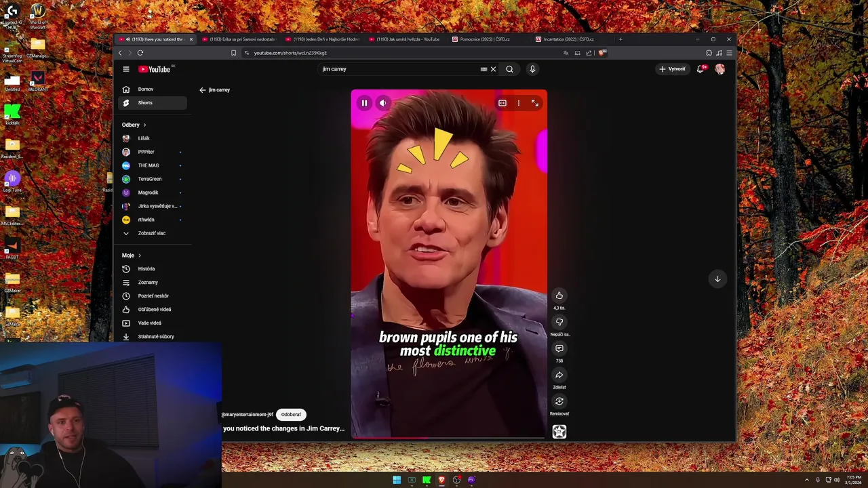
Task: Open the Magrodik channel subscription
Action: [x=153, y=192]
